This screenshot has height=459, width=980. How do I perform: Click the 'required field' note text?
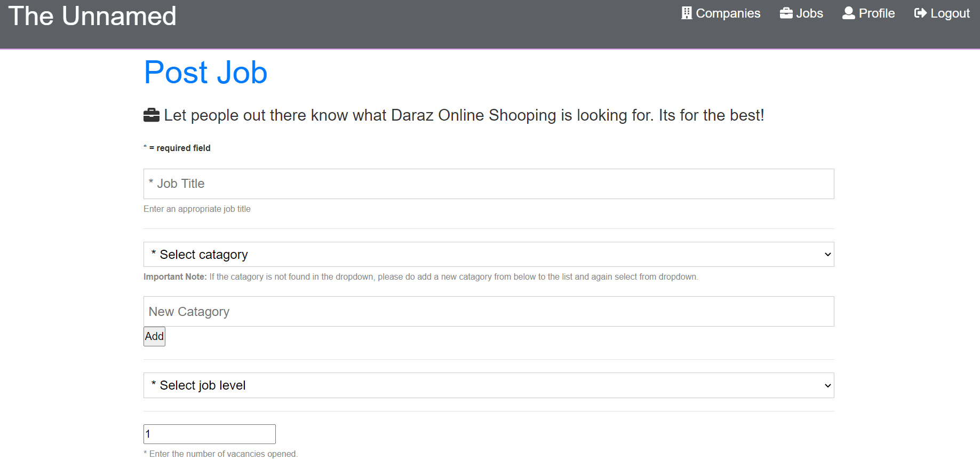click(x=177, y=148)
